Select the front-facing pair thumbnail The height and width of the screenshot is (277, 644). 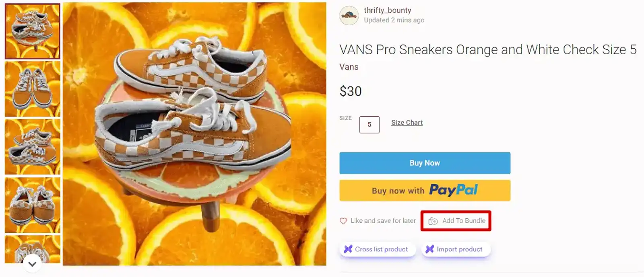[x=32, y=89]
